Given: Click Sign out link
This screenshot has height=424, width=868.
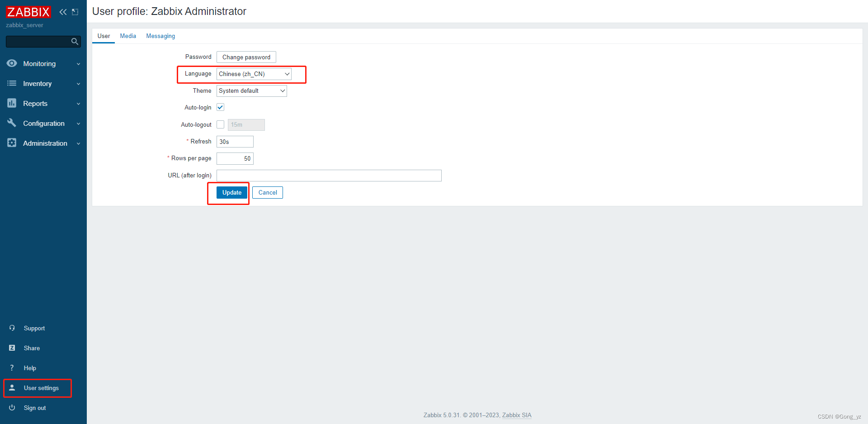Looking at the screenshot, I should [x=35, y=408].
